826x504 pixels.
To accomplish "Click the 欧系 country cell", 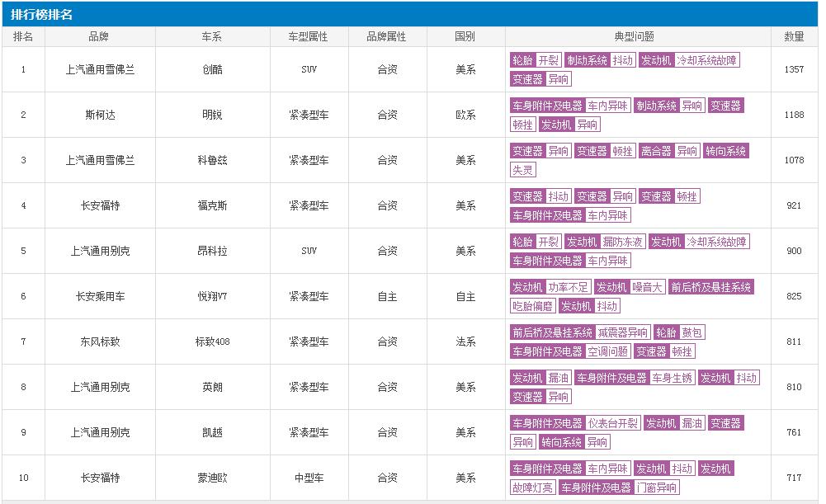I will click(x=465, y=115).
